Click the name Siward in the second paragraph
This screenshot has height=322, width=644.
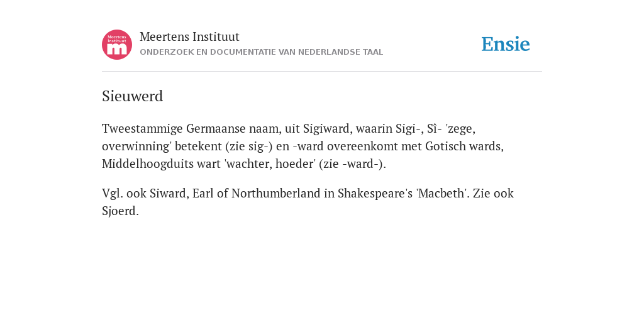point(167,194)
